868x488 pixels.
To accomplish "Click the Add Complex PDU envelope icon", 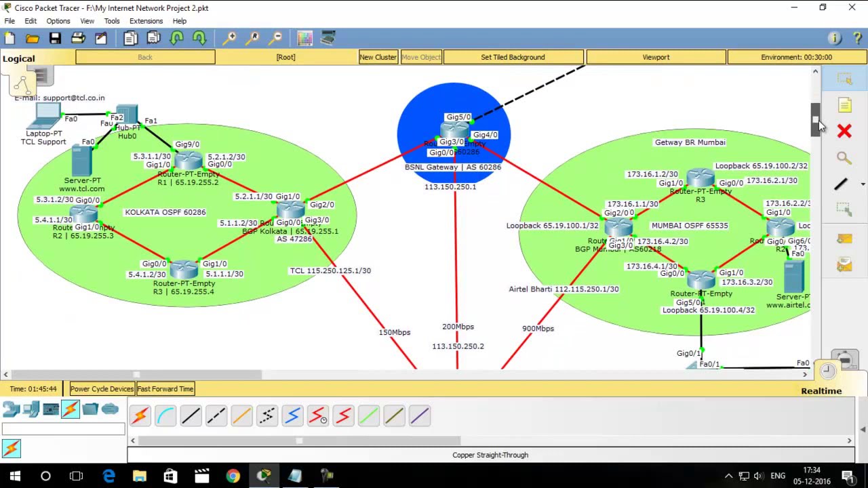I will [x=844, y=265].
